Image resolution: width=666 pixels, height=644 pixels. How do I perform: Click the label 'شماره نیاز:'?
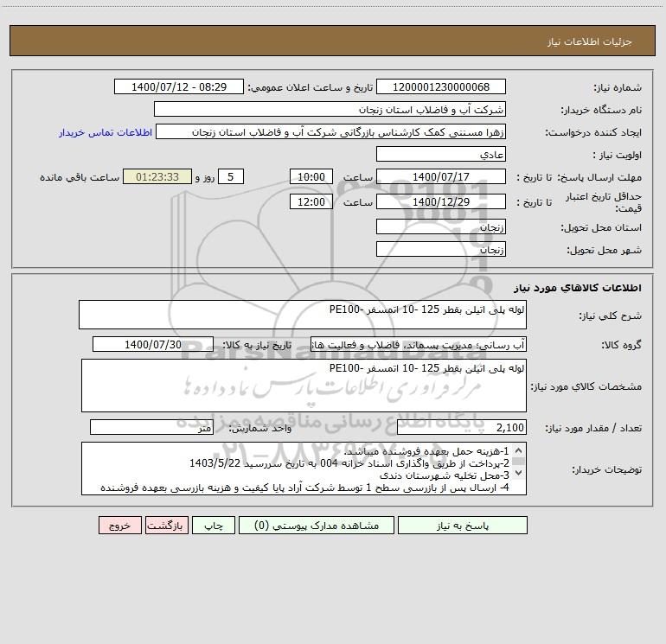(618, 87)
